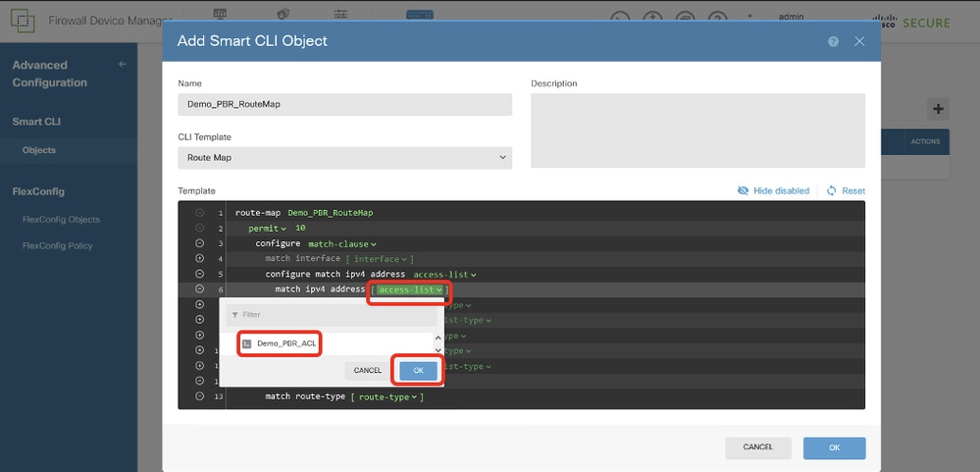
Task: Click the Name input field
Action: coord(345,104)
